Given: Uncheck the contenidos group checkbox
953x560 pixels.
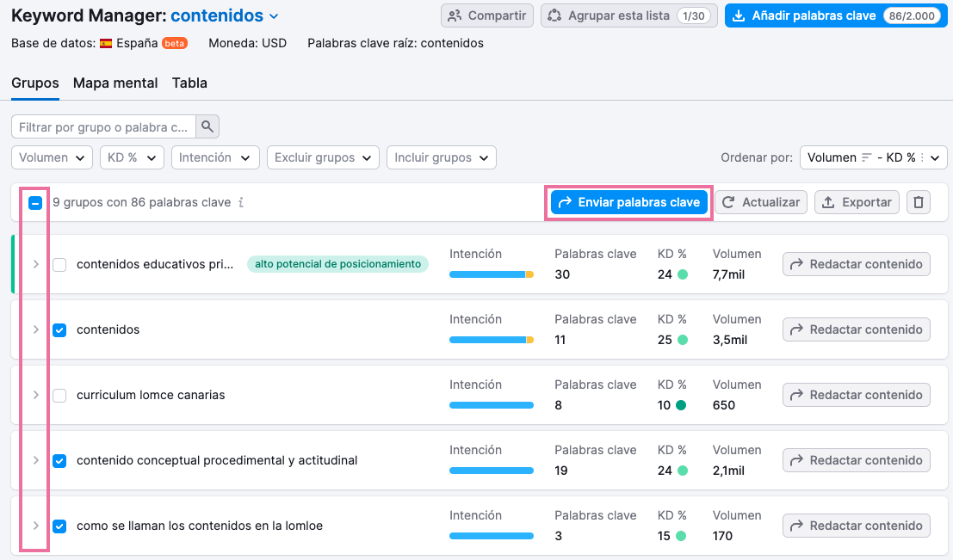Looking at the screenshot, I should 59,330.
